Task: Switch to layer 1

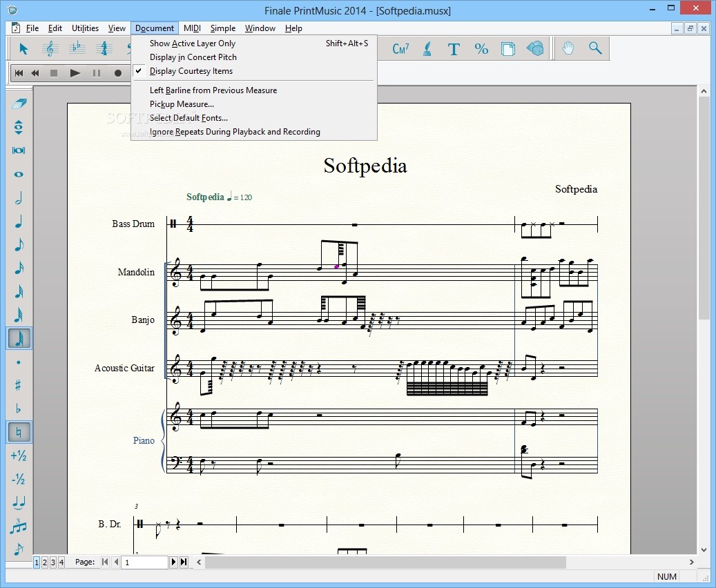Action: 37,562
